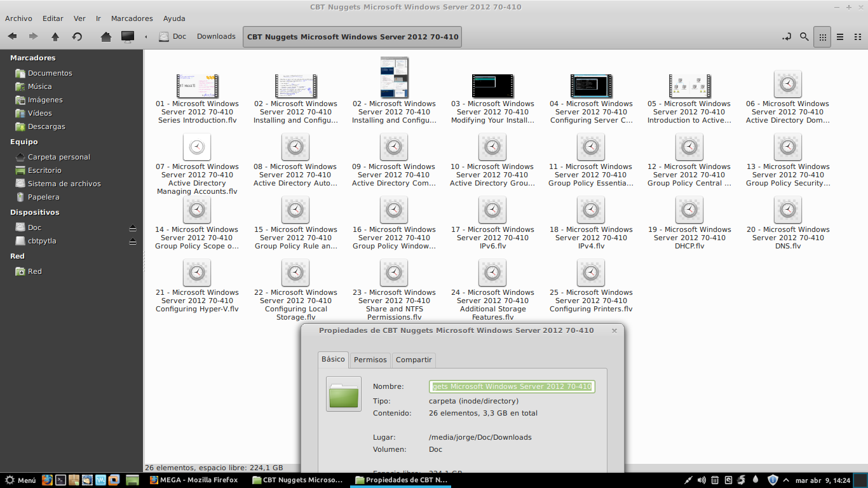Click the shield update manager tray icon
The height and width of the screenshot is (488, 868).
coord(773,480)
